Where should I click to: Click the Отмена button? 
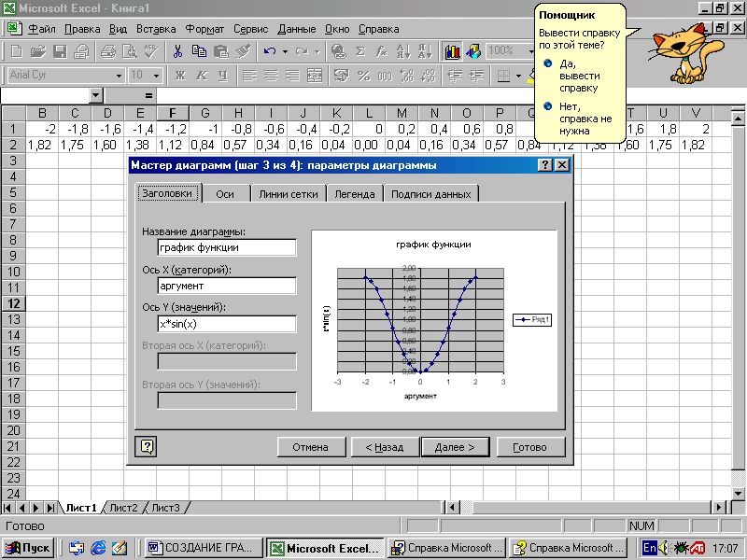[311, 447]
